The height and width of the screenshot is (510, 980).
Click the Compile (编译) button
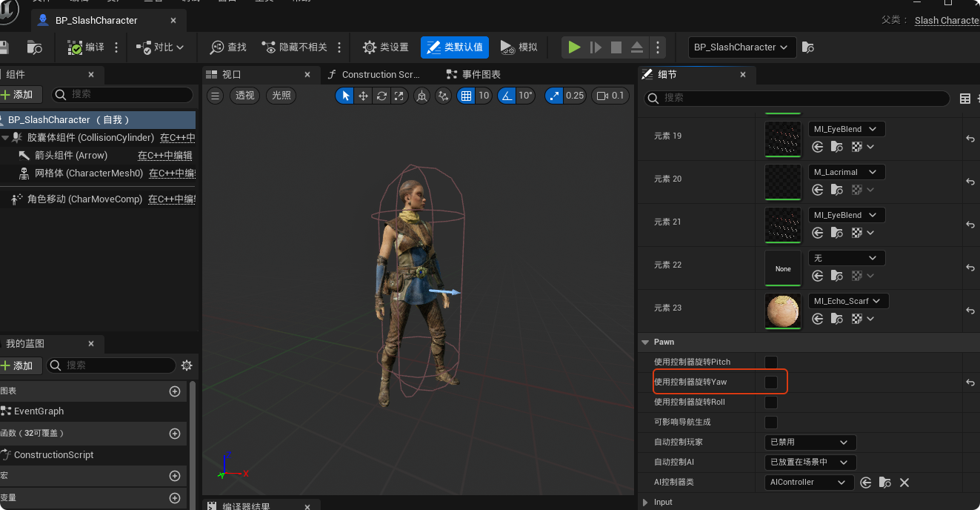[x=86, y=47]
